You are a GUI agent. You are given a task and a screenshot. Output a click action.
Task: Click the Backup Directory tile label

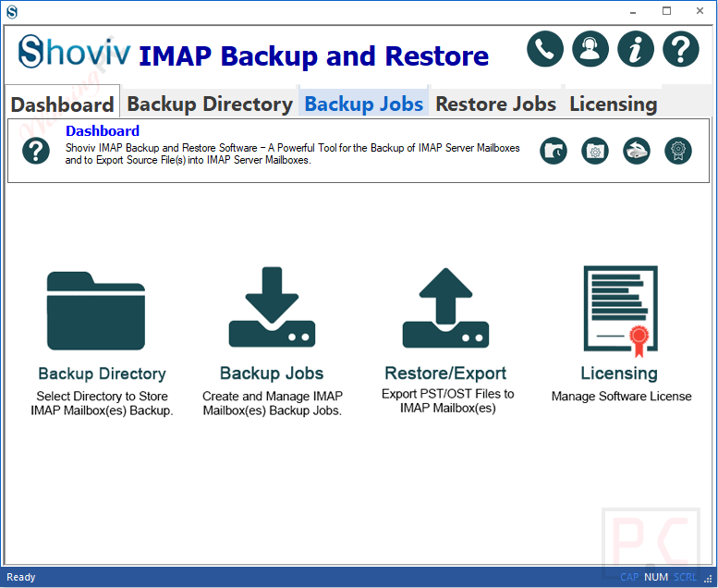coord(103,374)
